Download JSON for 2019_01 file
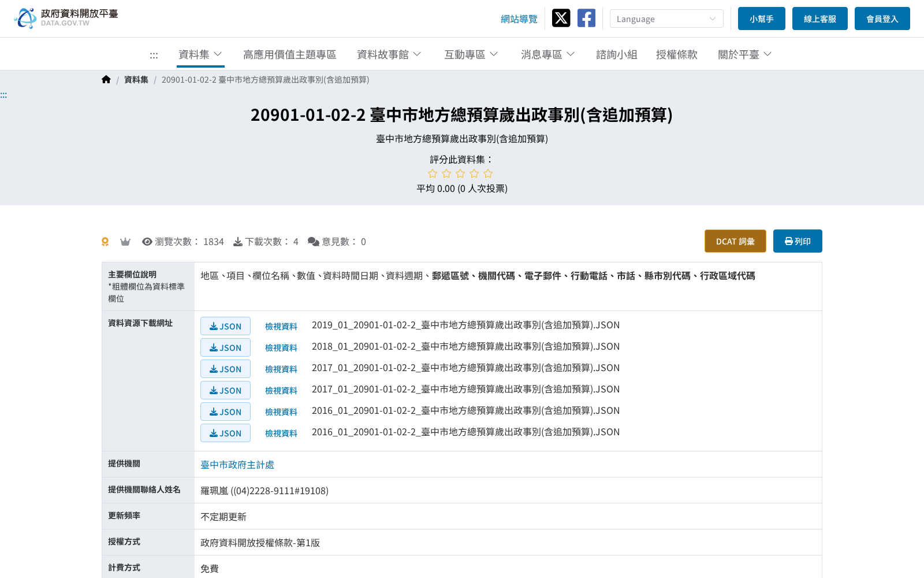 [x=225, y=326]
